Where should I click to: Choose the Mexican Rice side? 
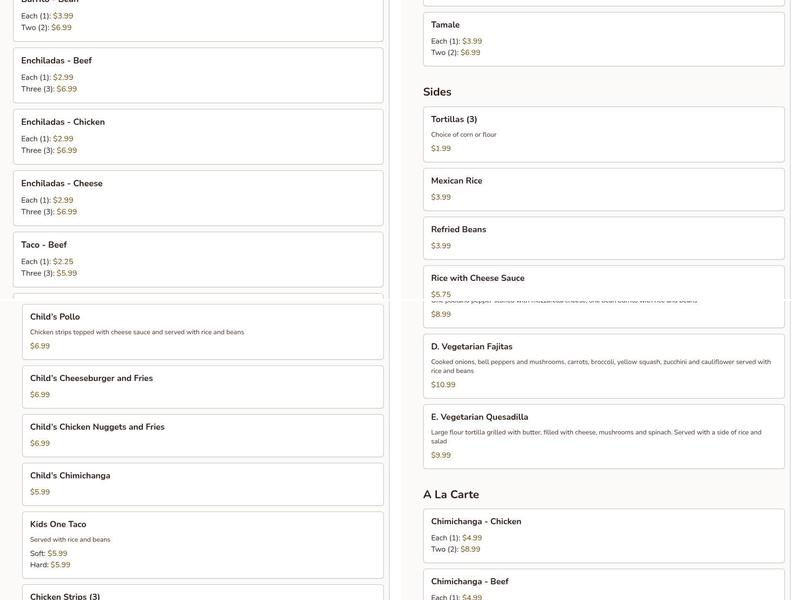(x=603, y=189)
